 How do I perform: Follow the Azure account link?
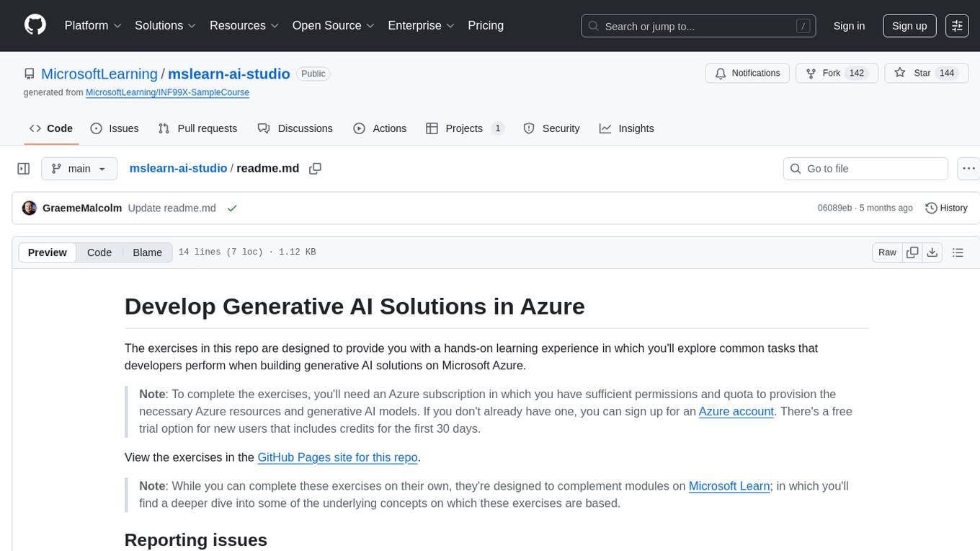[736, 411]
